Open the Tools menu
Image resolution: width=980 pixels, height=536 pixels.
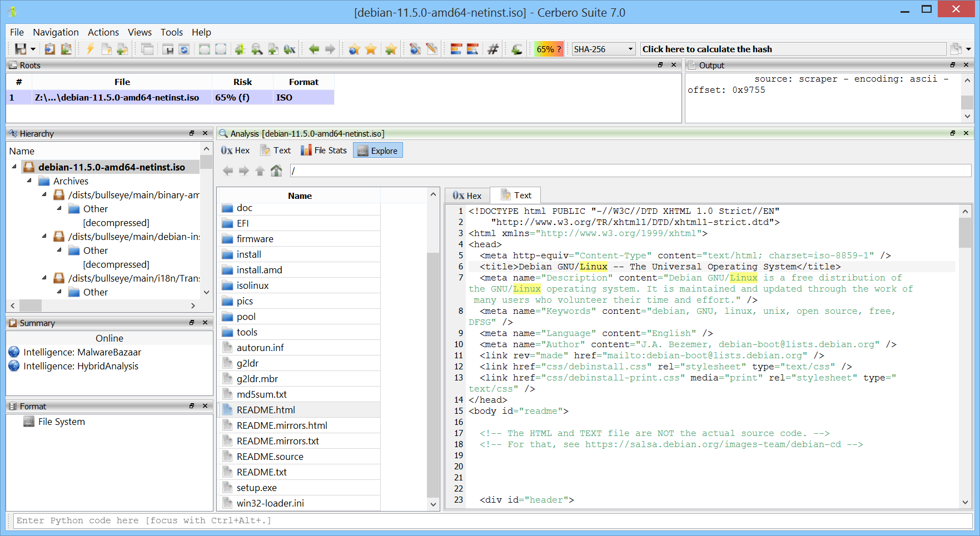tap(172, 32)
